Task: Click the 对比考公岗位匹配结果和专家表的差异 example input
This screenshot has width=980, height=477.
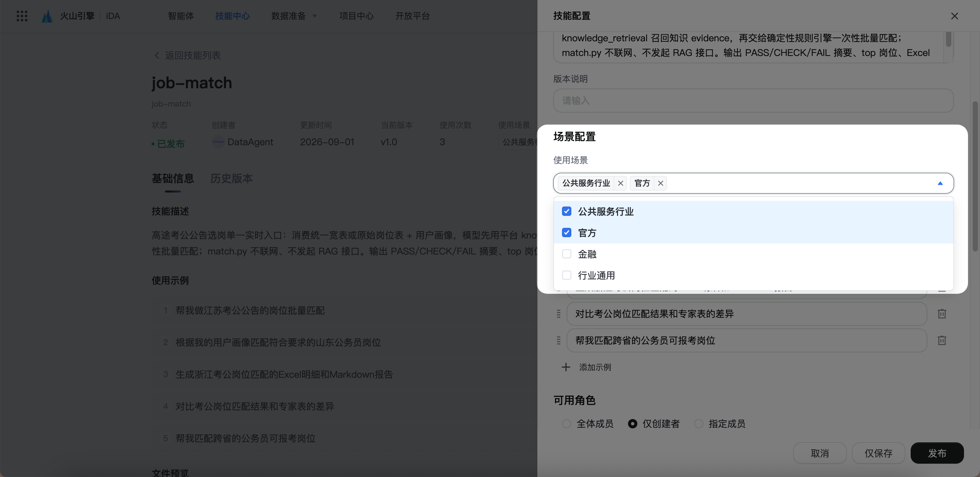Action: point(746,313)
